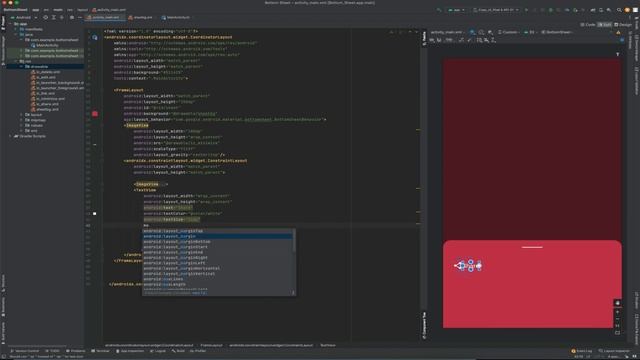Viewport: 640px width, 360px height.
Task: Switch editor to Code view mode
Action: [x=588, y=25]
